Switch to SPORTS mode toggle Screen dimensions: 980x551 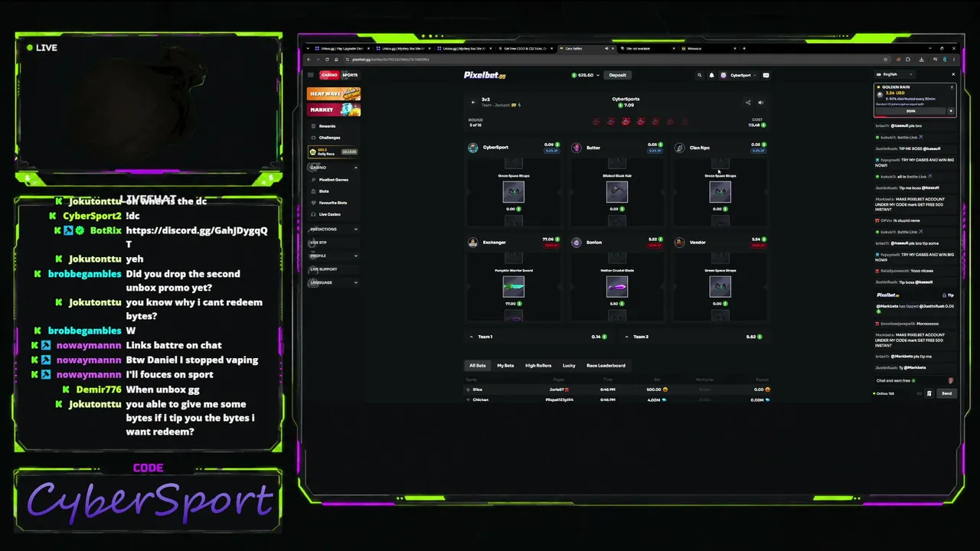(x=350, y=75)
